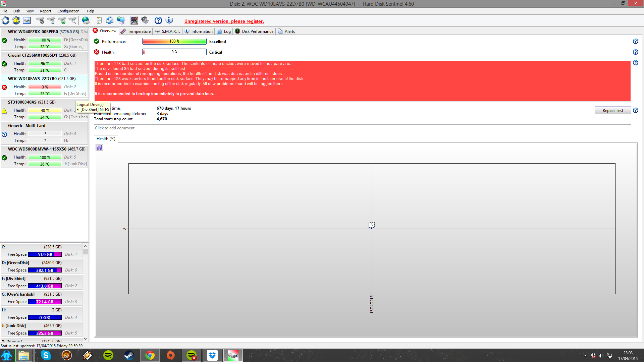Viewport: 644px width, 362px height.
Task: Click the comment field 'Click to add comment'
Action: (x=362, y=128)
